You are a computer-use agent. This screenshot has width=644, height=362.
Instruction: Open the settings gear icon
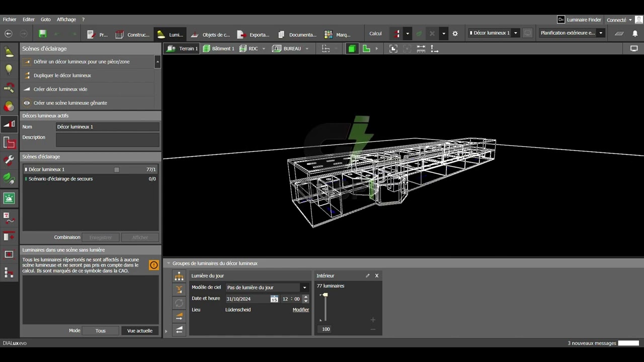pos(455,34)
